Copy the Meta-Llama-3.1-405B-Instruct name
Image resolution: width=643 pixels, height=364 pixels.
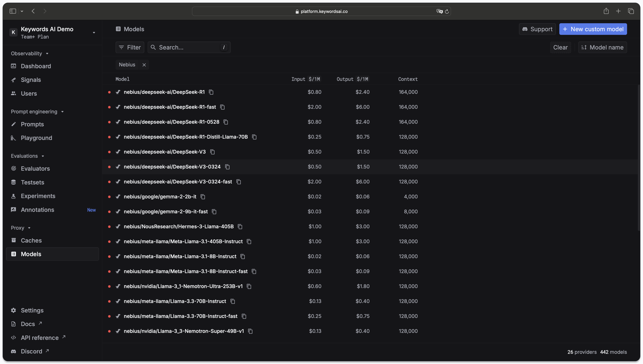pos(249,242)
